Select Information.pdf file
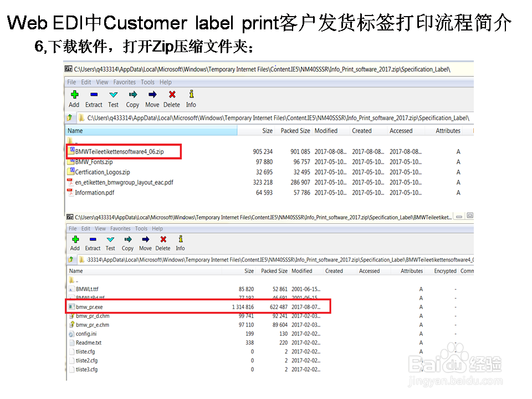 coord(95,192)
